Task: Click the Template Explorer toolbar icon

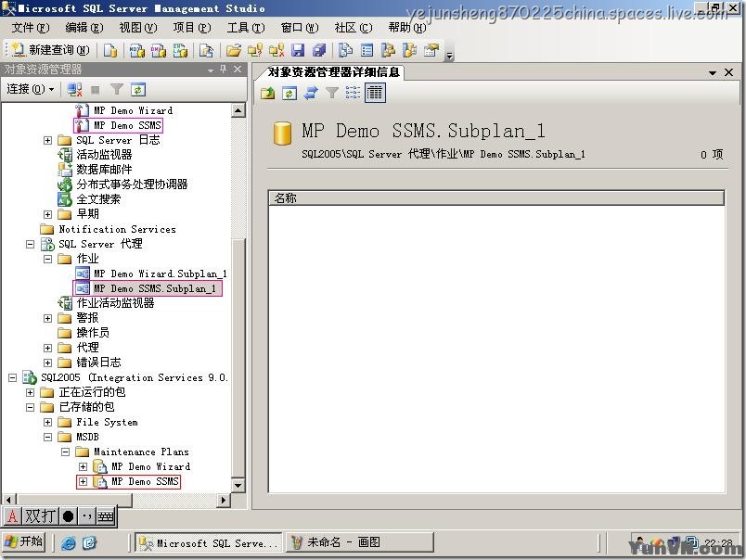Action: click(409, 50)
